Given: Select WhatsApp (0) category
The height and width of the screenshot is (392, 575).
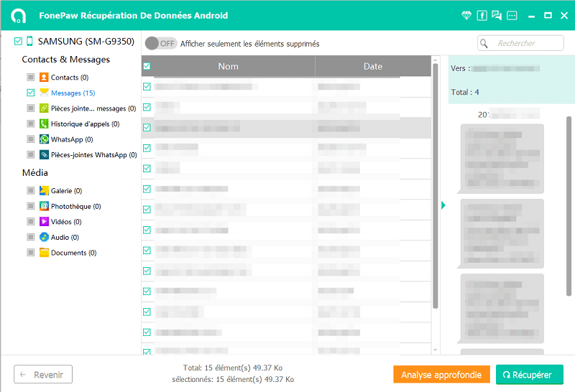Looking at the screenshot, I should click(x=72, y=139).
